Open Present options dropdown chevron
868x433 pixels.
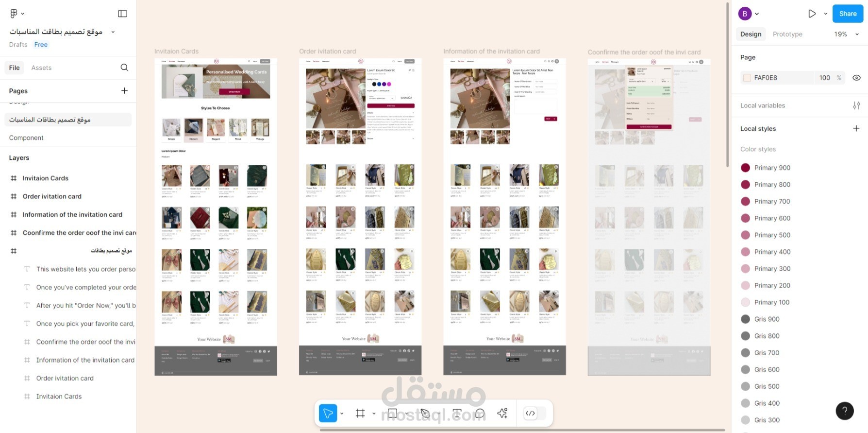pos(826,14)
